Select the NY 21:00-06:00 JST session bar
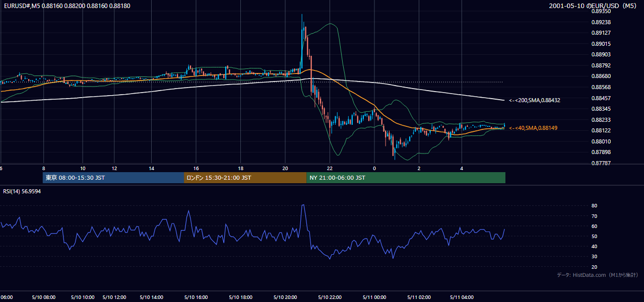Image resolution: width=644 pixels, height=302 pixels. point(406,178)
